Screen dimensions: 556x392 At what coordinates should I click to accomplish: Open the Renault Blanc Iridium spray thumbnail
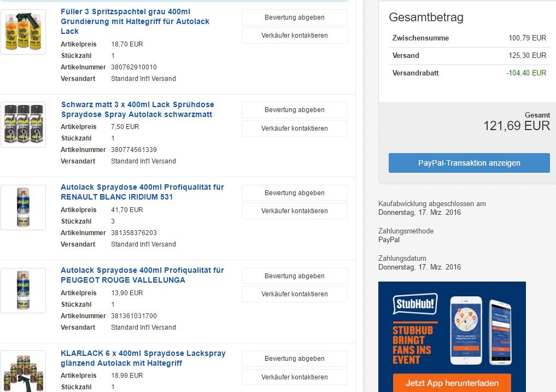point(23,207)
